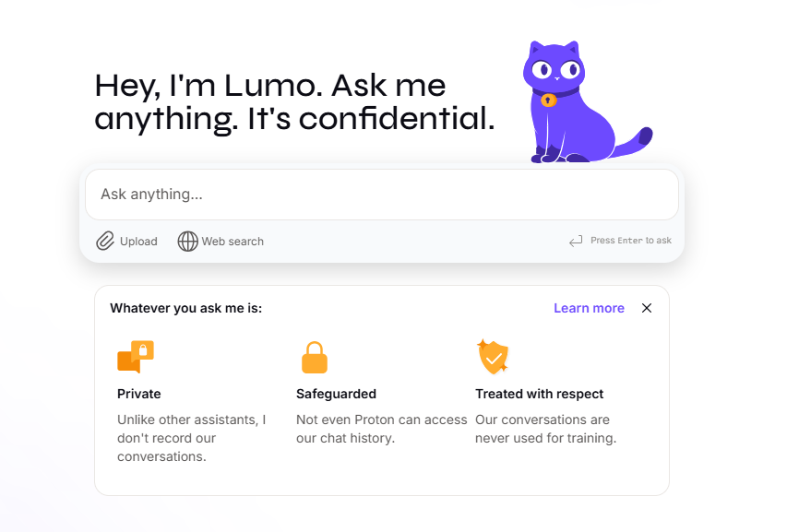Click the Not even Proton description text
The width and height of the screenshot is (799, 532).
tap(381, 429)
